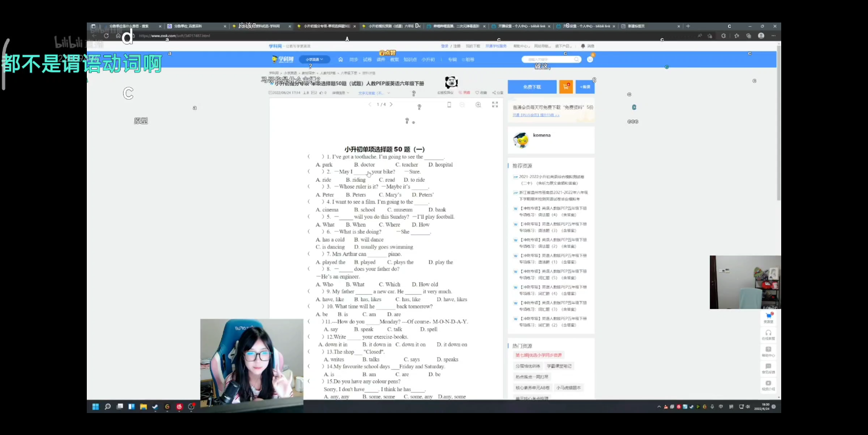This screenshot has height=435, width=868.
Task: Open 帮助中心 icon in floating sidebar
Action: (x=768, y=351)
